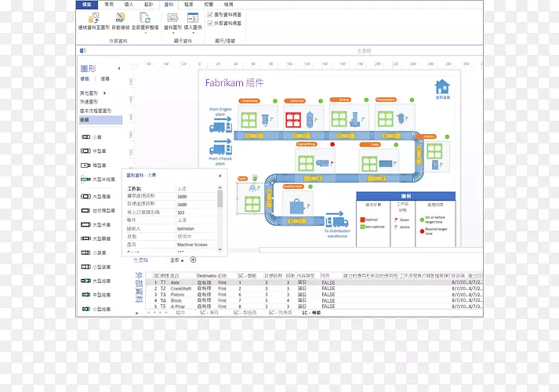Select the red Electrical workstation shape

(x=293, y=120)
